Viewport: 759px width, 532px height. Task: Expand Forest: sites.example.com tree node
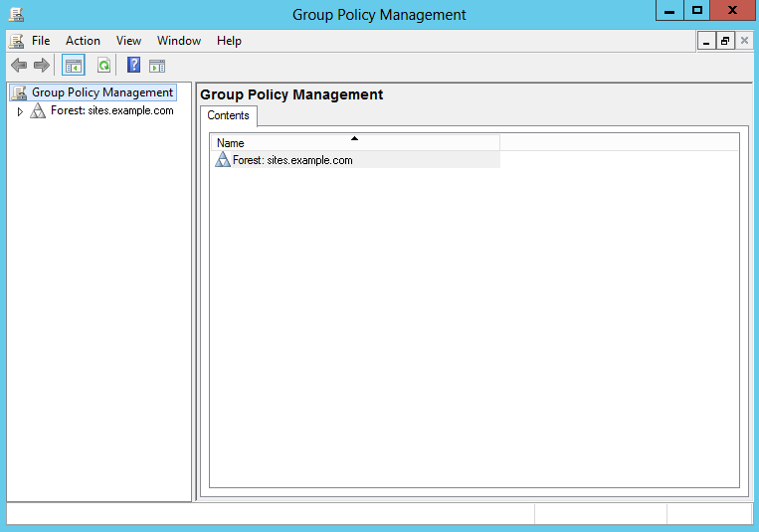(x=20, y=111)
